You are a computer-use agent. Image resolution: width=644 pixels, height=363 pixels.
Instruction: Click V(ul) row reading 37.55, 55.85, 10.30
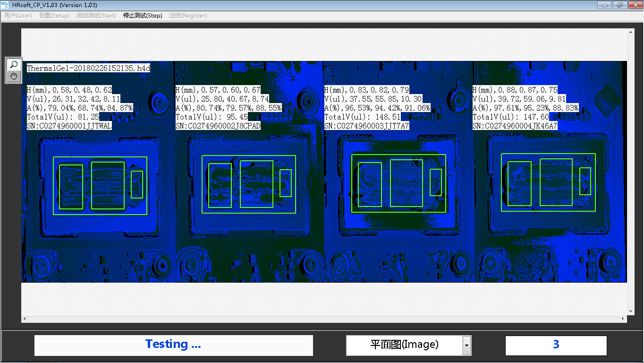pos(373,99)
